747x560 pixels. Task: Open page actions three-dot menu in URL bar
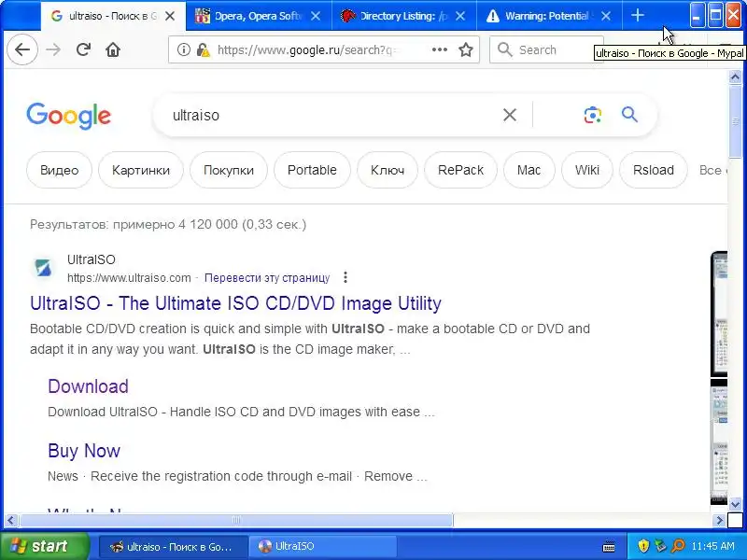pos(439,49)
